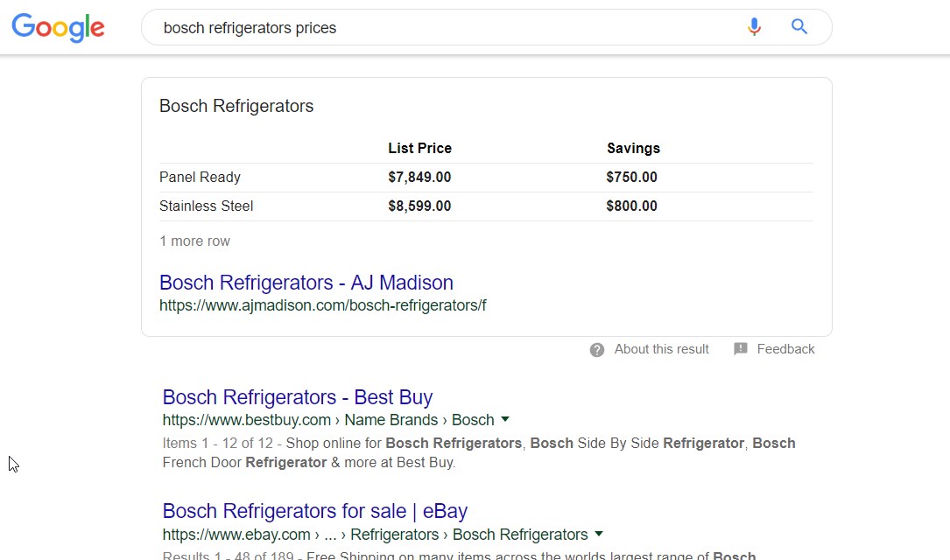
Task: Click the question mark About icon
Action: (597, 350)
